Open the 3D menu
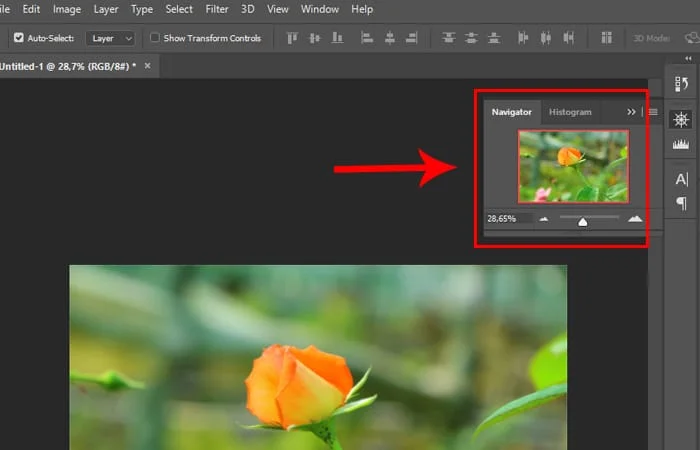Screen dimensions: 700x450 click(247, 9)
